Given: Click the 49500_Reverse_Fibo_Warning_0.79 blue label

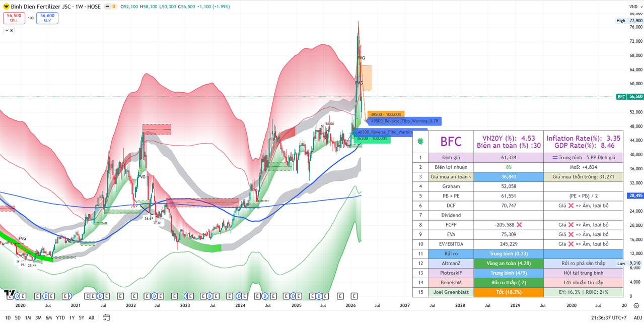Looking at the screenshot, I should point(404,121).
